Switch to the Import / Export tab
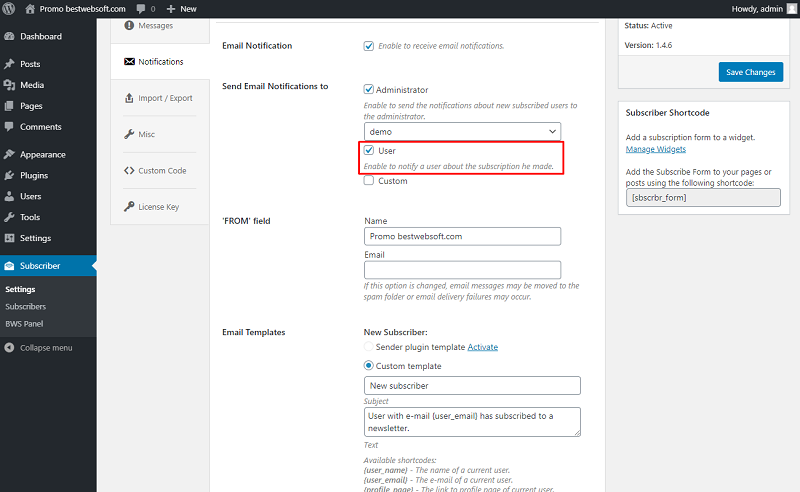 159,98
